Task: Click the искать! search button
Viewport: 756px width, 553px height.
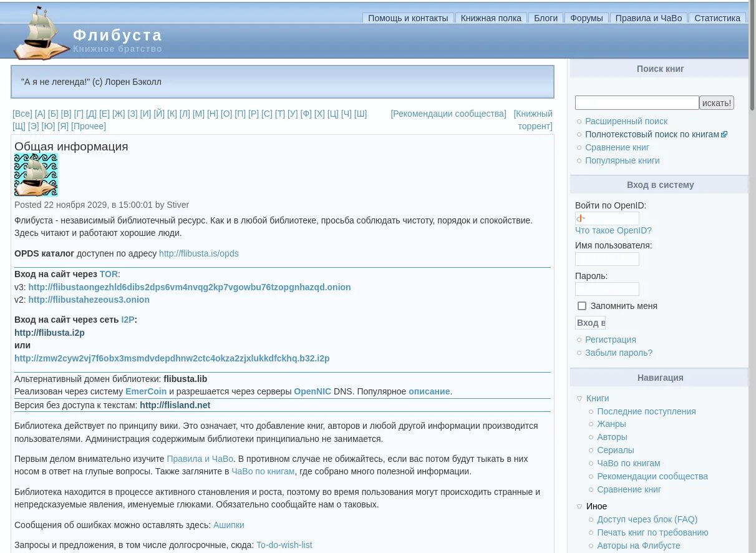Action: tap(717, 102)
